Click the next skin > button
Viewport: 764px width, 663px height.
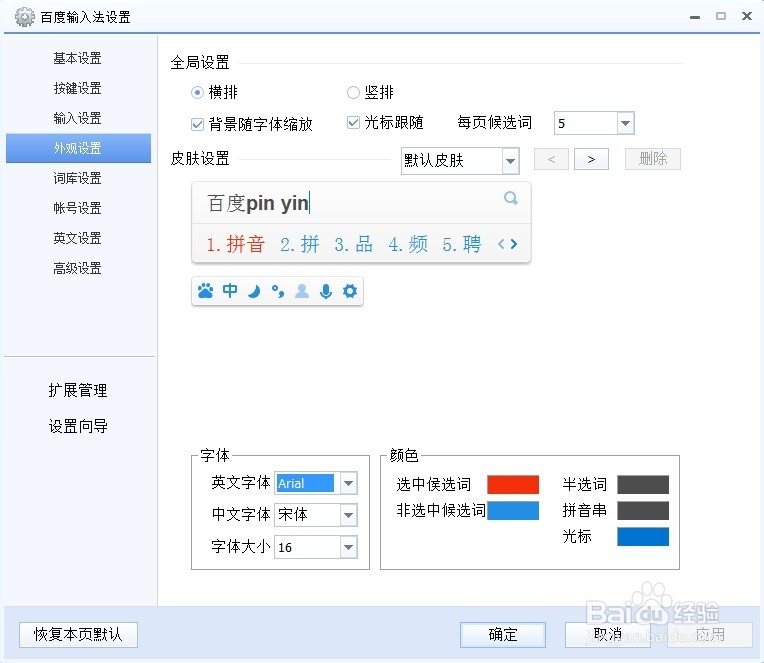click(x=592, y=159)
